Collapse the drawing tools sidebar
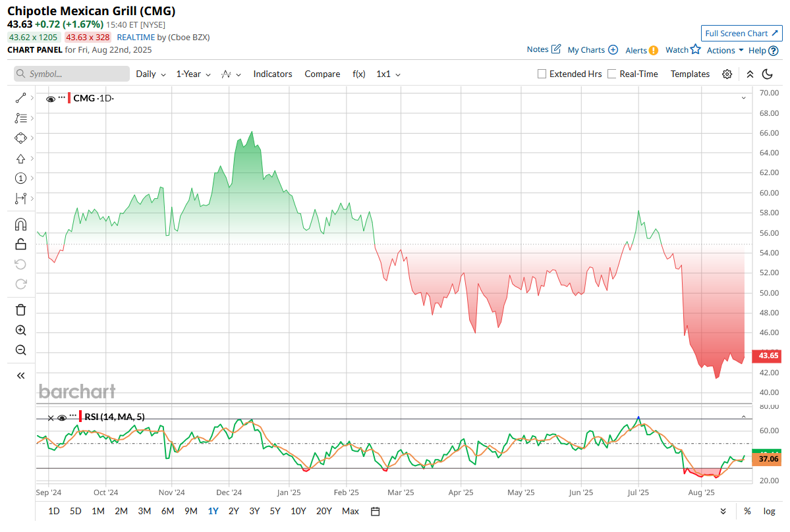The width and height of the screenshot is (790, 532). point(20,375)
